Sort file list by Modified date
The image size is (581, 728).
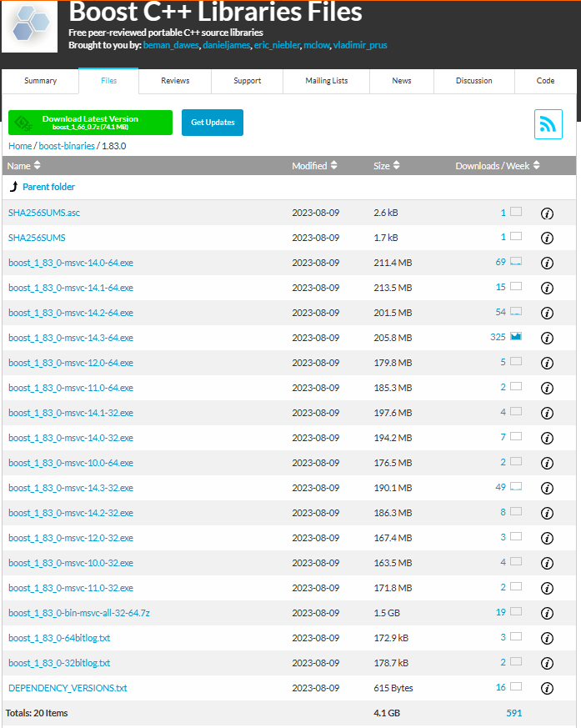pos(314,166)
